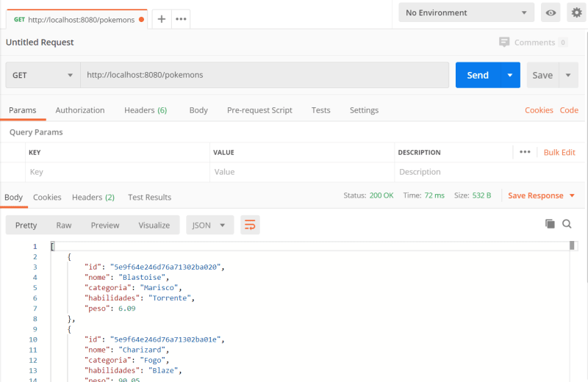Expand the JSON format dropdown
The width and height of the screenshot is (588, 382).
210,225
